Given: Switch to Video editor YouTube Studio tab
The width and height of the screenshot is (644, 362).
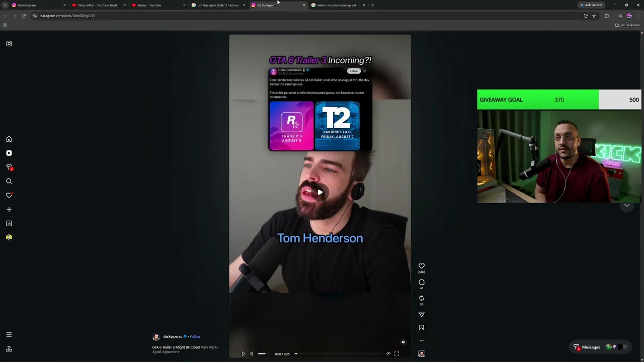Looking at the screenshot, I should pos(98,5).
